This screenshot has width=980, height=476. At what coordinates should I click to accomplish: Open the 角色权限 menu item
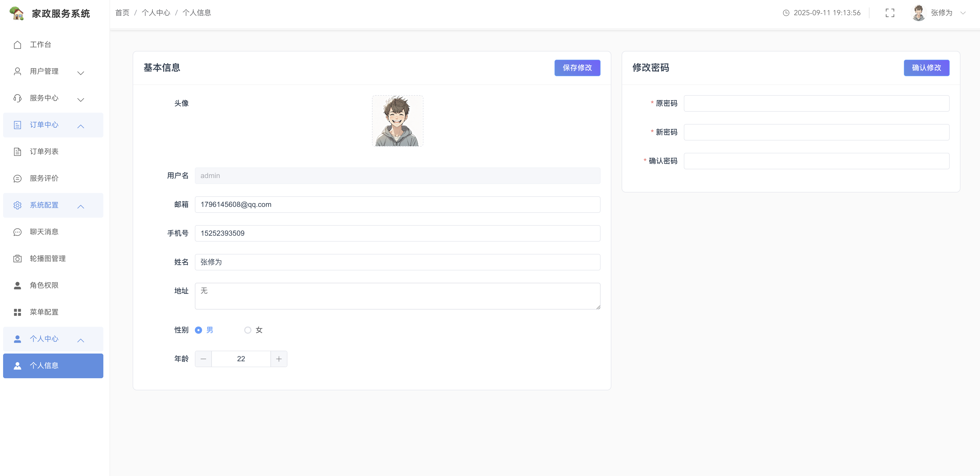[44, 286]
